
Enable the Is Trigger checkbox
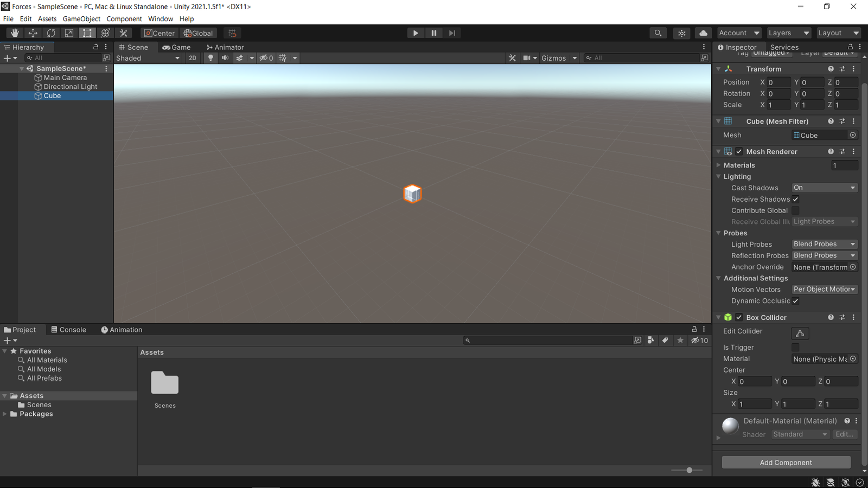click(x=795, y=348)
